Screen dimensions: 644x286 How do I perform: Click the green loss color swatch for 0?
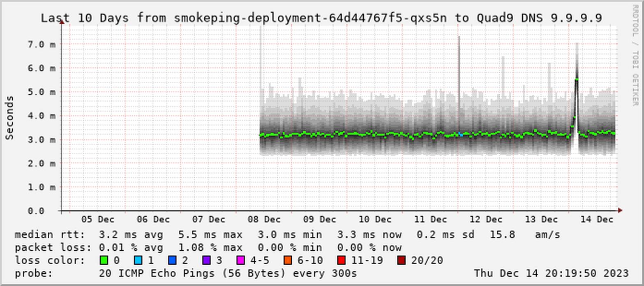click(x=104, y=260)
